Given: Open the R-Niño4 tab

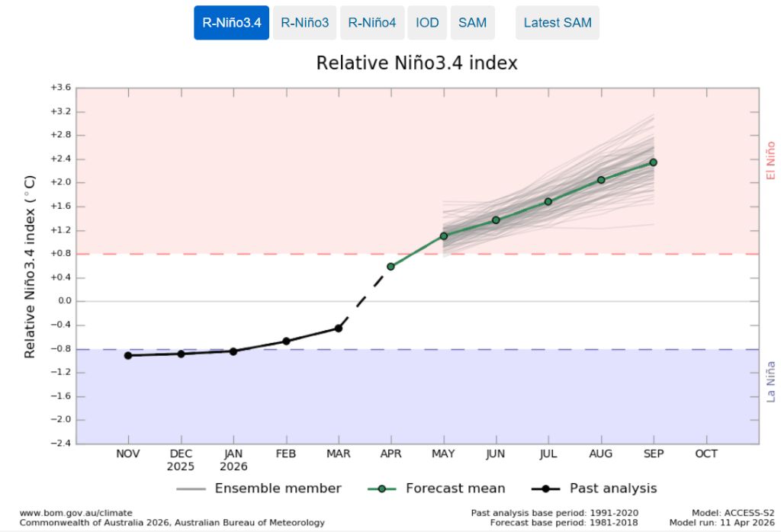Looking at the screenshot, I should pos(371,23).
